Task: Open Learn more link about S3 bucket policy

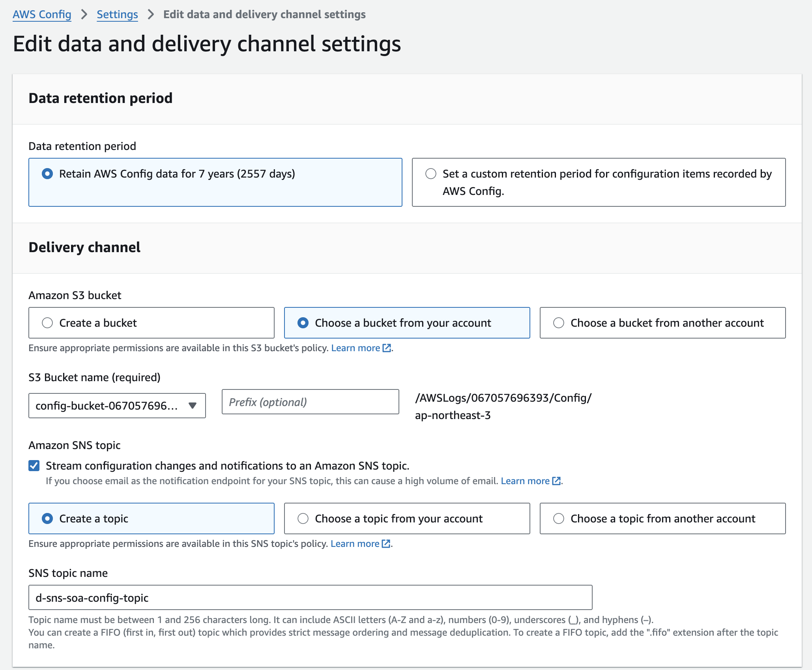Action: pyautogui.click(x=355, y=348)
